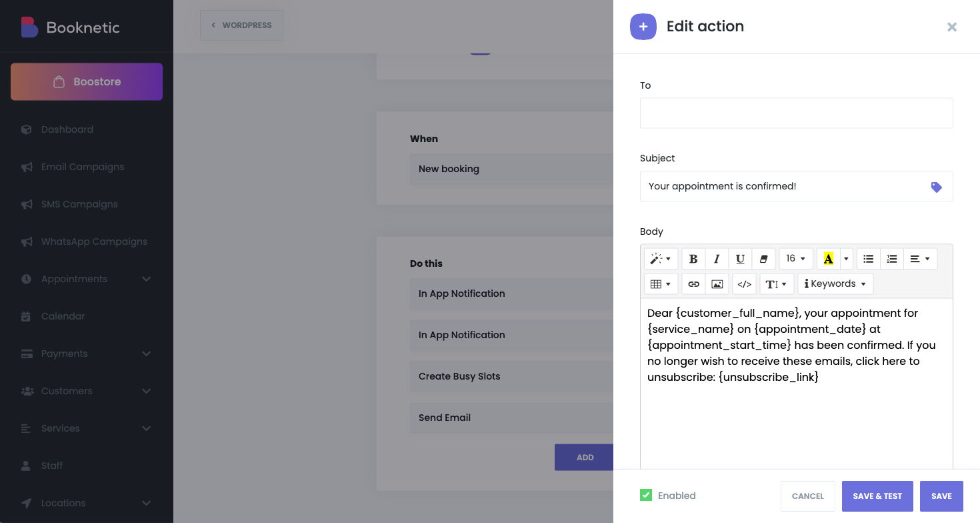
Task: Switch to code view in editor
Action: click(744, 284)
